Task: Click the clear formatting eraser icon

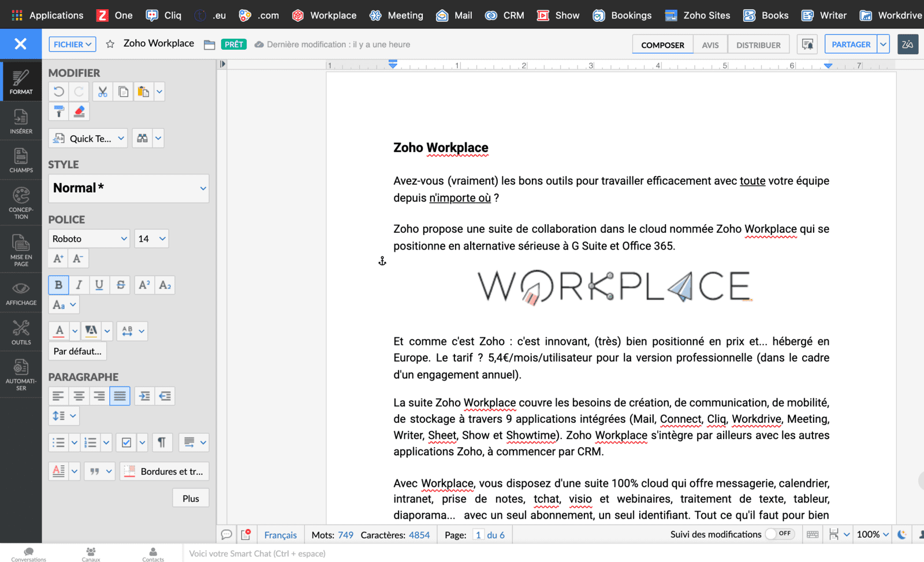Action: (x=79, y=111)
